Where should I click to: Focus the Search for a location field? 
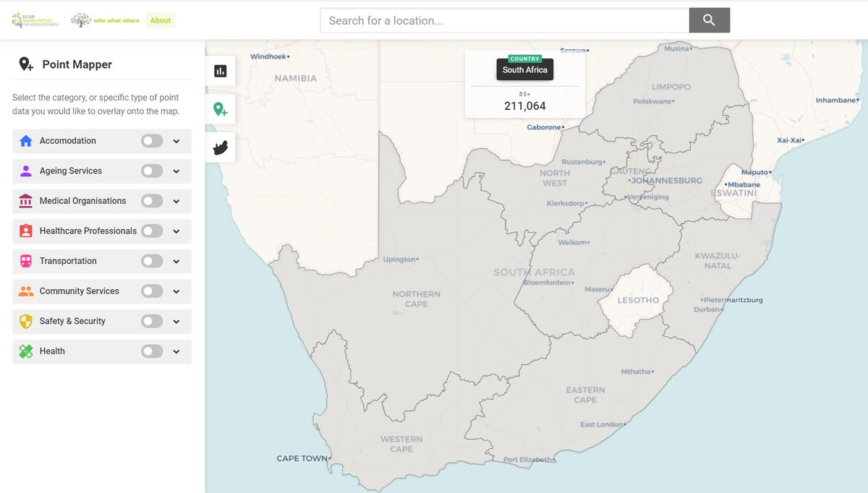click(x=505, y=20)
